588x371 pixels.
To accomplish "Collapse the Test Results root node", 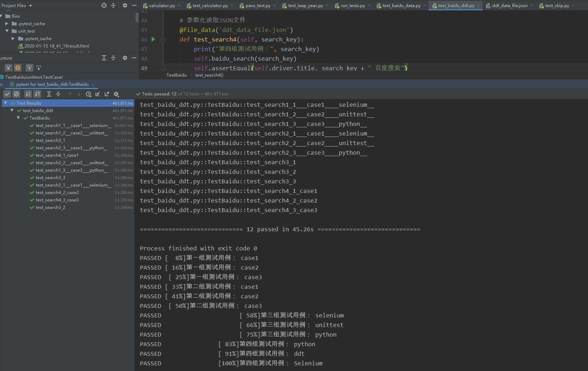I will tap(6, 103).
